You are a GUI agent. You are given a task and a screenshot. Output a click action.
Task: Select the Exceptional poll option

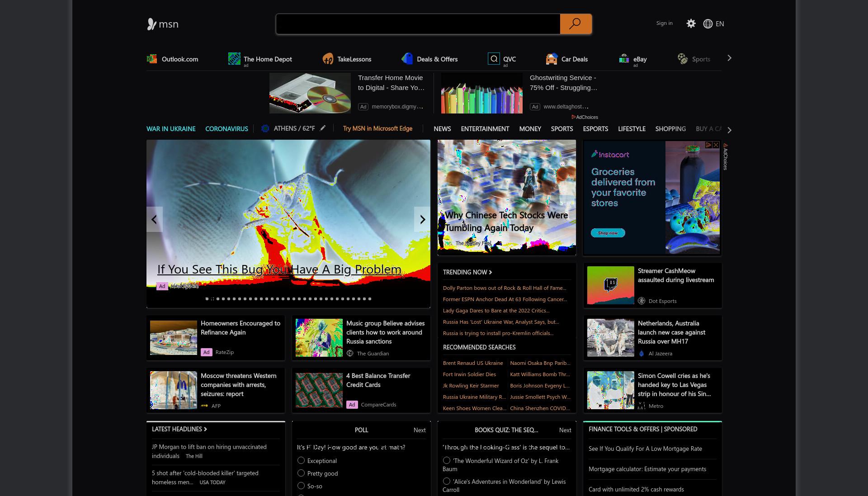click(301, 460)
